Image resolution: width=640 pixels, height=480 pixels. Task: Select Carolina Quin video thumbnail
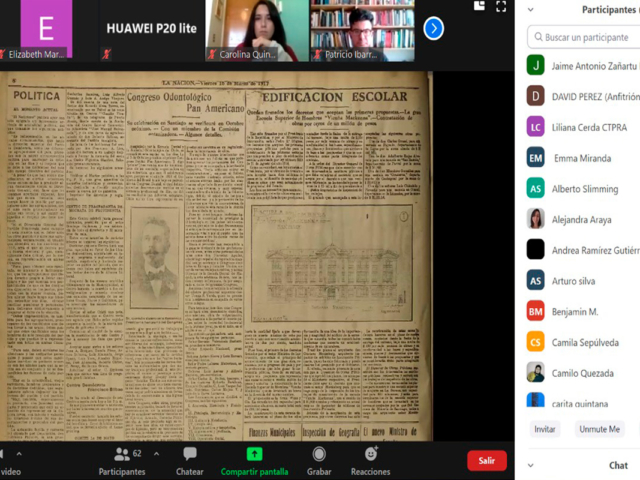coord(257,31)
